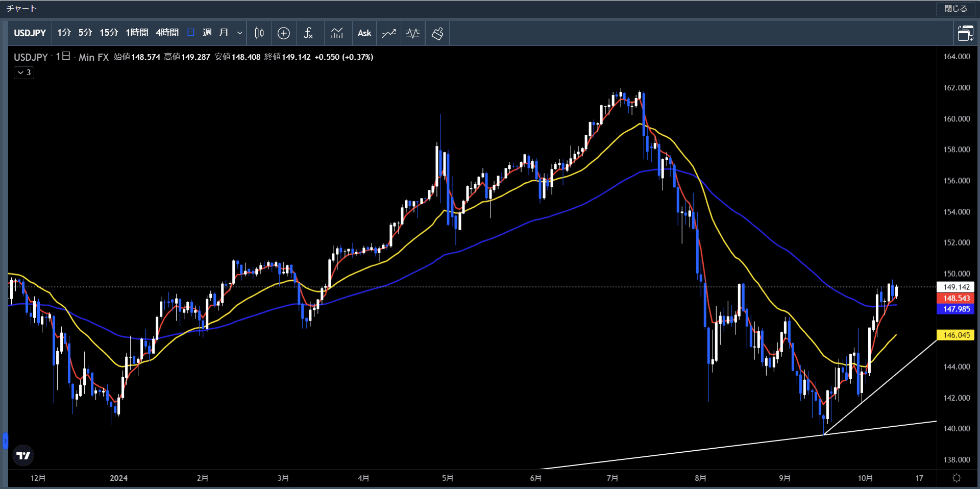Click the 17 date label on time axis

click(919, 478)
